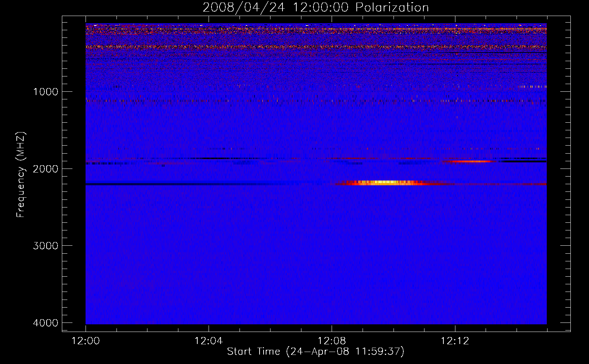Click the red streak near 1900 MHz after 12:12
This screenshot has width=589, height=364.
pos(468,161)
